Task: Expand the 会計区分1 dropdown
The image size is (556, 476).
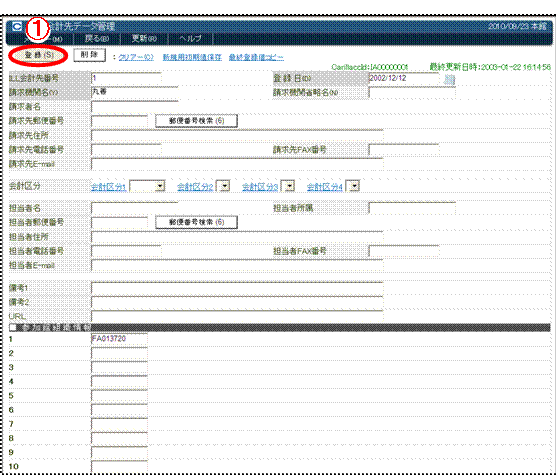Action: click(x=160, y=186)
